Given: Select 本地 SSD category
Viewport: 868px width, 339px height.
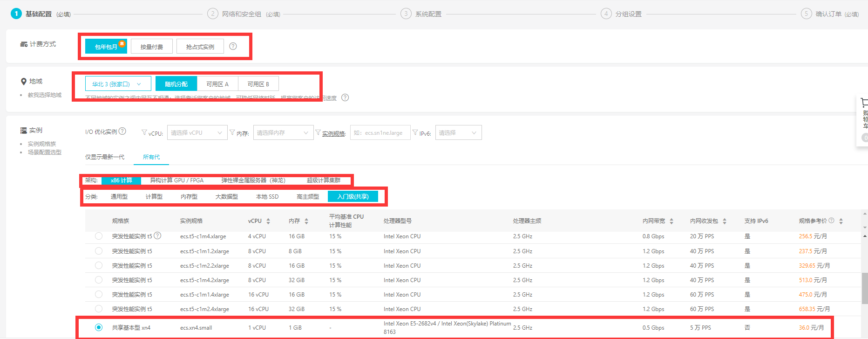Looking at the screenshot, I should click(267, 196).
